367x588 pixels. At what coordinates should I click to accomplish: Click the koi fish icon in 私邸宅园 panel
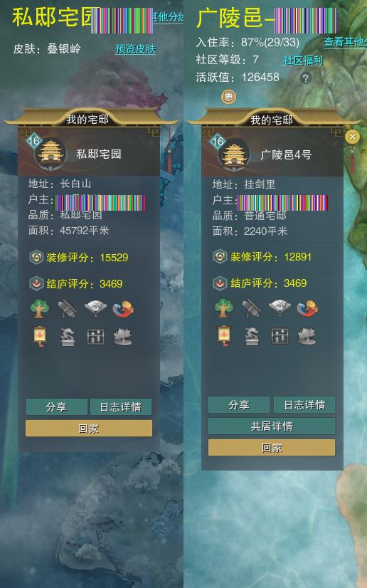(x=123, y=309)
